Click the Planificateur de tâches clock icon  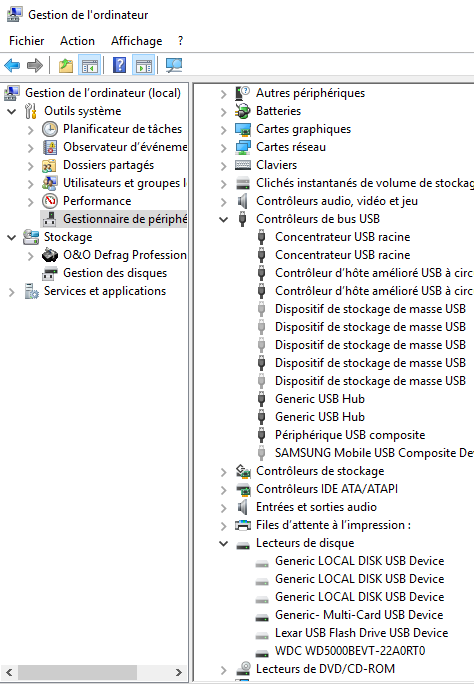coord(50,129)
